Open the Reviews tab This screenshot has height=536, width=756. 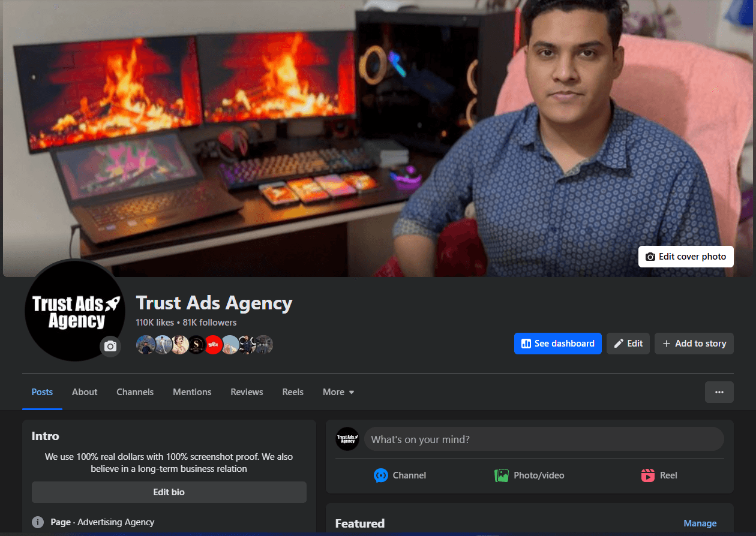(x=247, y=392)
